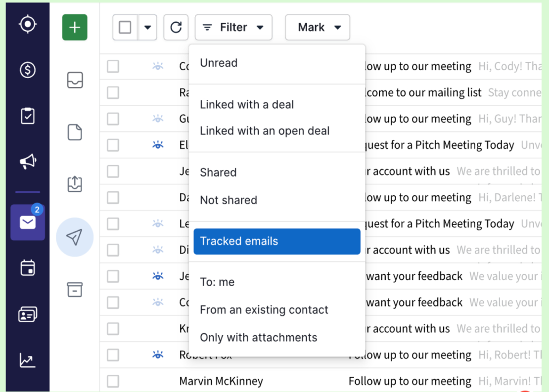Open the Filter dropdown
Image resolution: width=549 pixels, height=392 pixels.
[x=233, y=27]
